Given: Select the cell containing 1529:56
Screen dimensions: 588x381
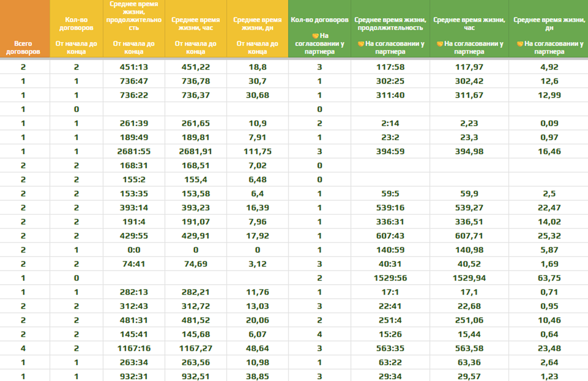Looking at the screenshot, I should [390, 278].
